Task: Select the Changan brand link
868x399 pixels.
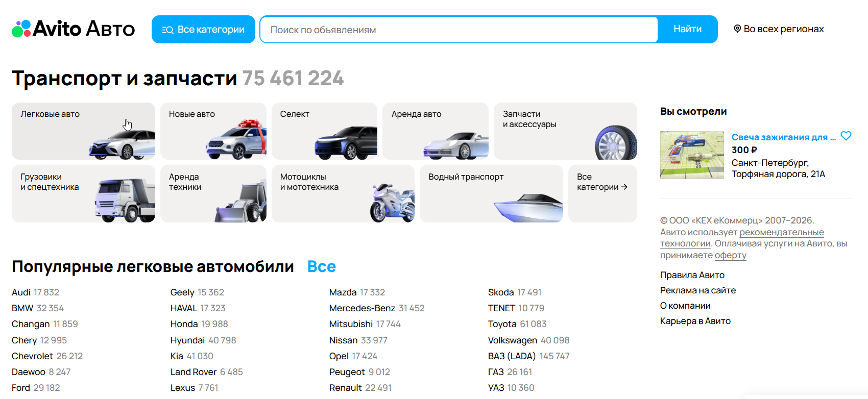Action: [31, 324]
